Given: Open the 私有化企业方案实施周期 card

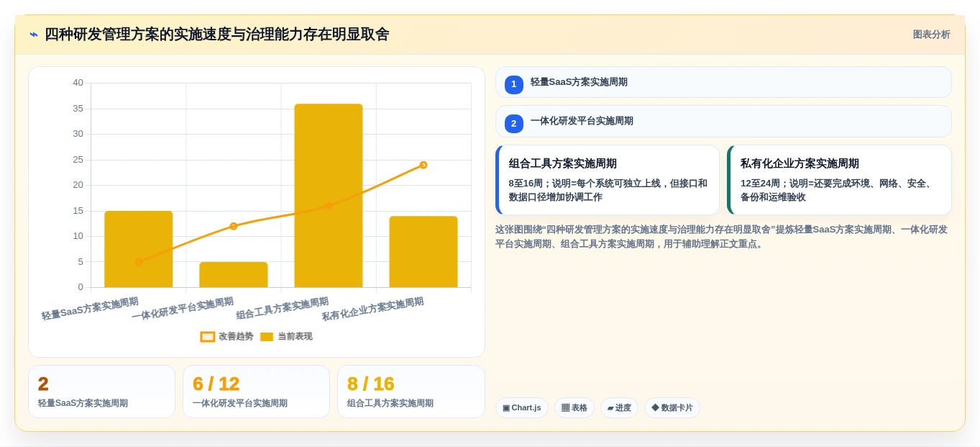Looking at the screenshot, I should pyautogui.click(x=839, y=180).
